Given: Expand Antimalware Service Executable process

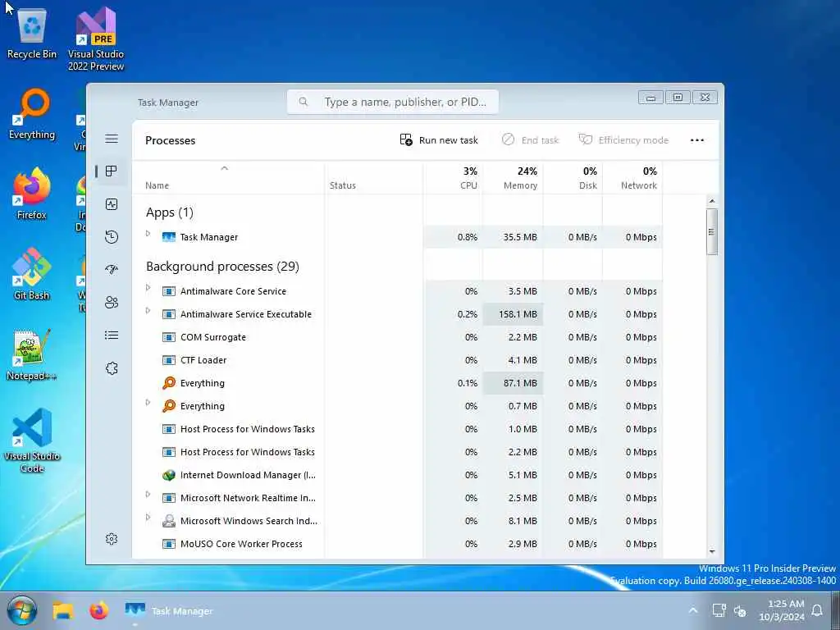Looking at the screenshot, I should [148, 311].
